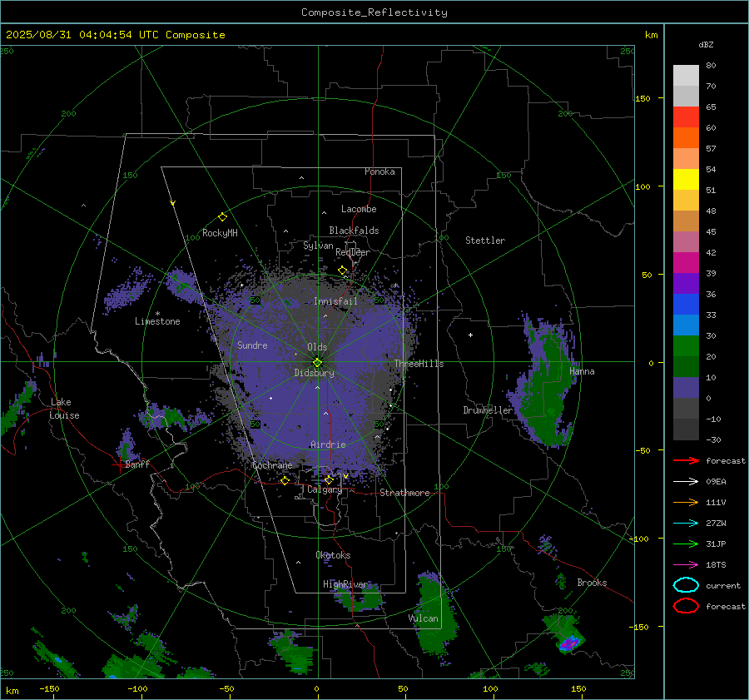Click yellow diamond marker above Calgary label
The height and width of the screenshot is (700, 749).
click(329, 479)
